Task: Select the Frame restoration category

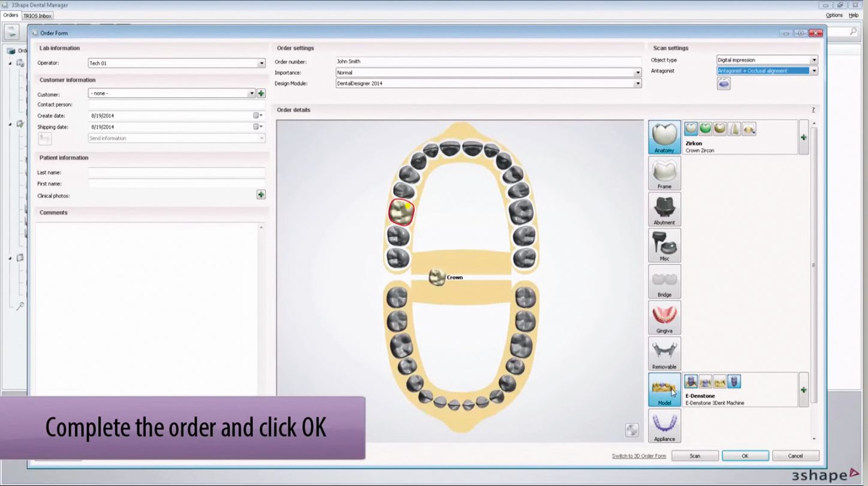Action: tap(664, 173)
